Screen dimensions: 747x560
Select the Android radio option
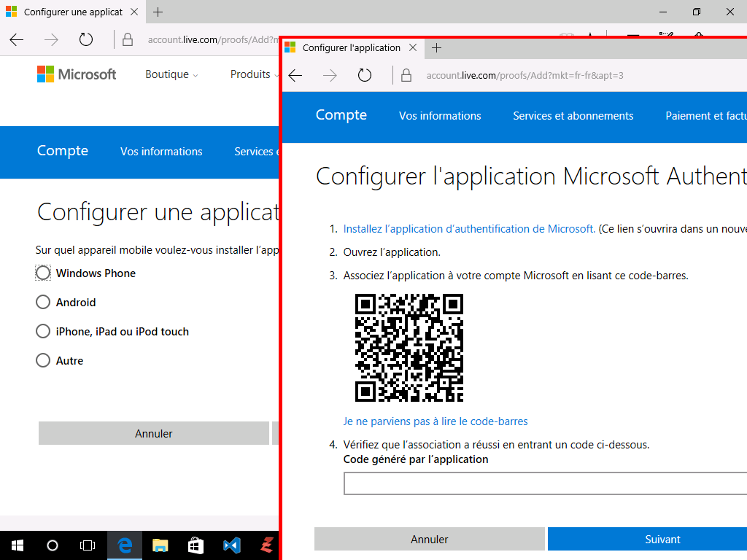click(43, 302)
